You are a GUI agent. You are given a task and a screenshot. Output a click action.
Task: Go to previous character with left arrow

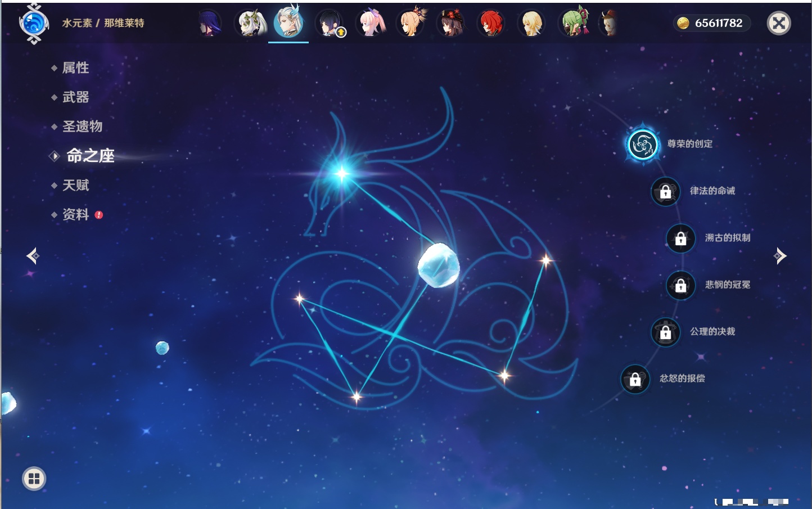pyautogui.click(x=33, y=256)
